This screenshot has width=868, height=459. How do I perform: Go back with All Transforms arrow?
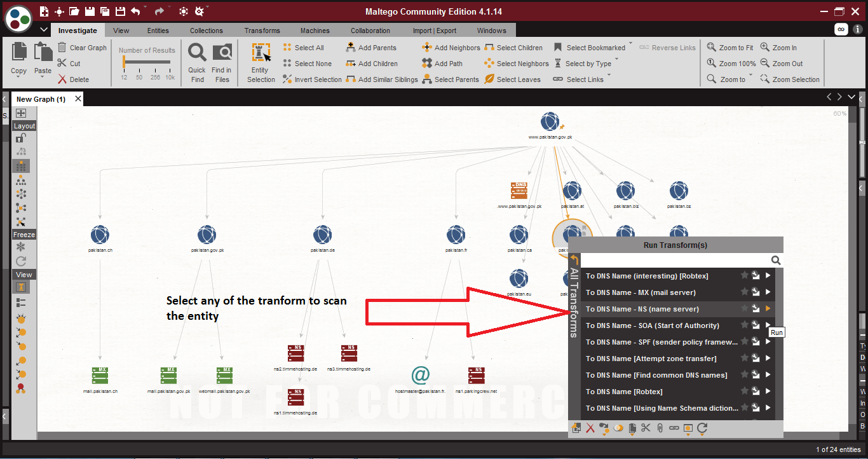click(x=574, y=260)
